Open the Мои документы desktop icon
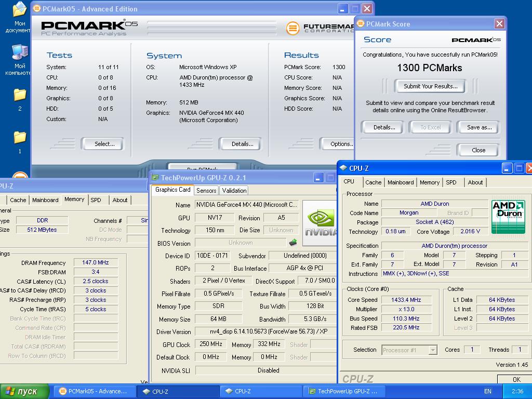The width and height of the screenshot is (532, 399). pyautogui.click(x=19, y=17)
